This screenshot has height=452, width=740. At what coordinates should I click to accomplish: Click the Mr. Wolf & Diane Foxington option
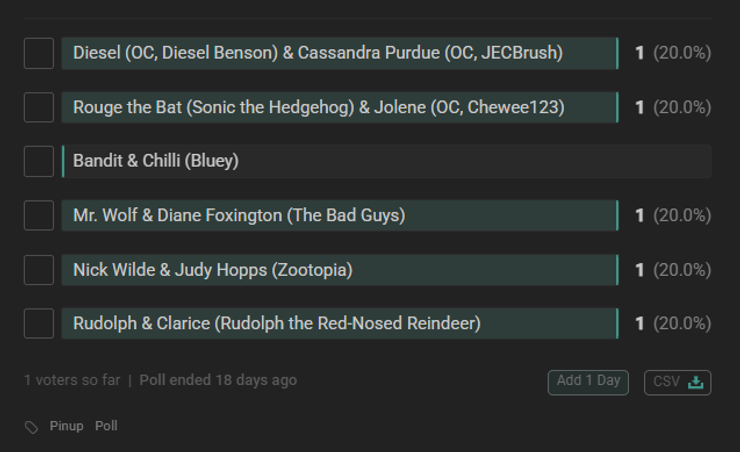click(239, 215)
